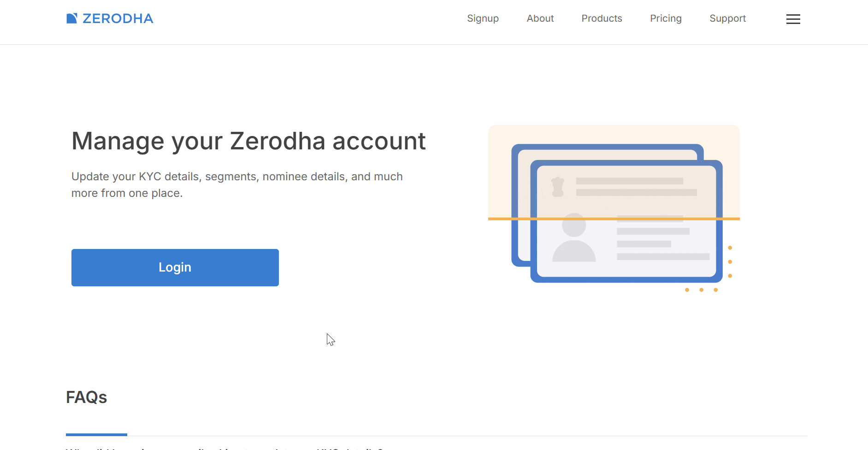Click the Zerodha kite logo icon
Image resolution: width=868 pixels, height=450 pixels.
(71, 18)
